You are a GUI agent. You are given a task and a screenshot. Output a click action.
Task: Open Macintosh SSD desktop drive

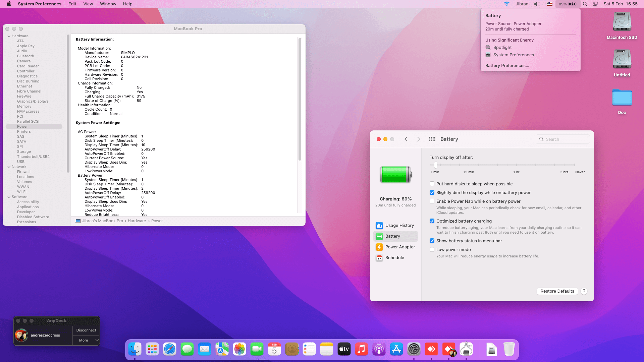(622, 26)
